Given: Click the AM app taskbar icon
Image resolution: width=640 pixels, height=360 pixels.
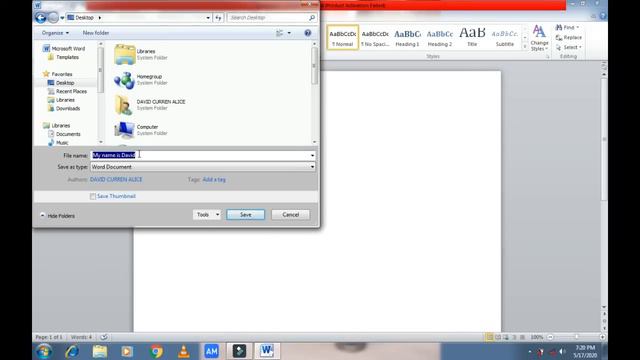Looking at the screenshot, I should click(x=211, y=351).
